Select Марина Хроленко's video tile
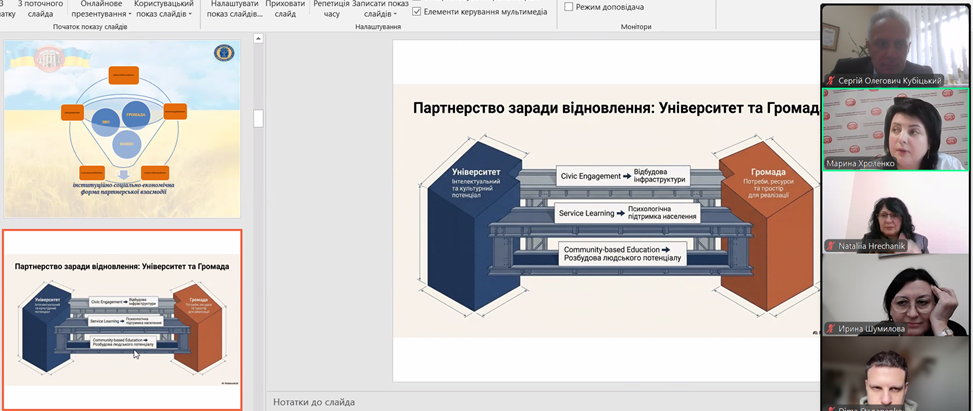Screen dimensions: 973x411 [x=895, y=129]
